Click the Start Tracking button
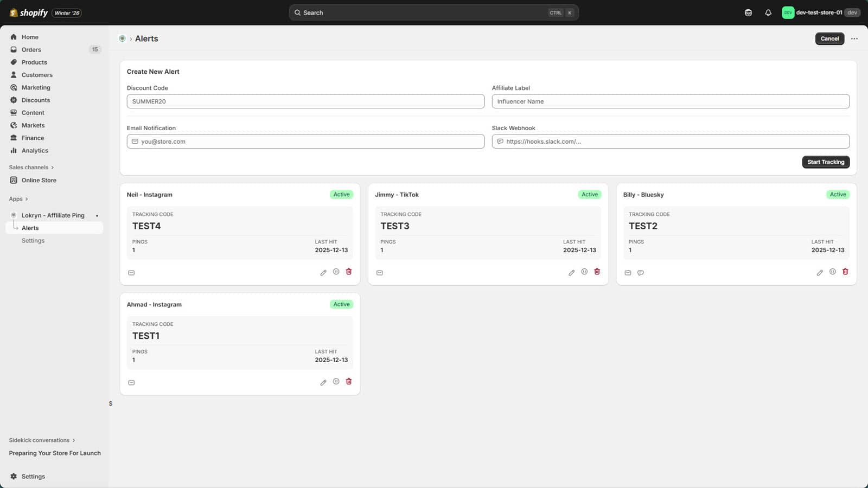Screen dimensions: 868x488 (x=826, y=162)
